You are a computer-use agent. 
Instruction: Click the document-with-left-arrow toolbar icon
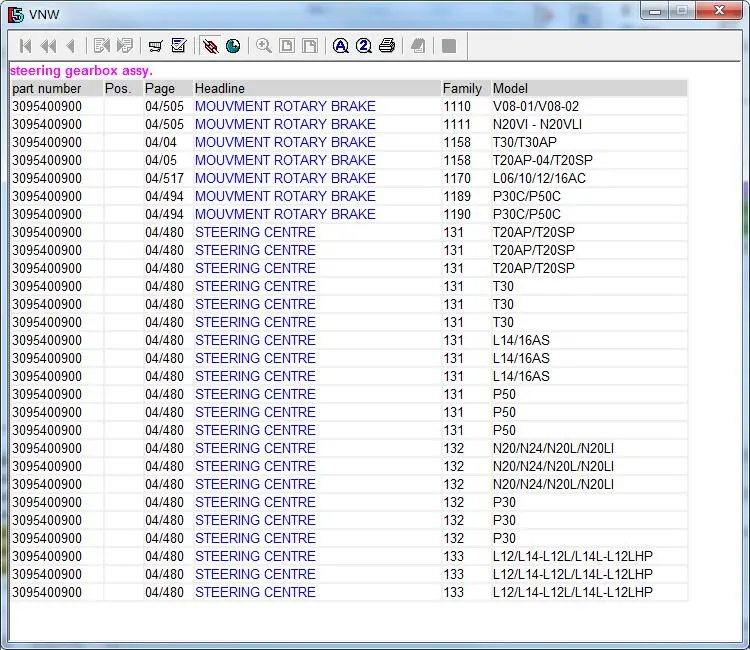pyautogui.click(x=101, y=46)
